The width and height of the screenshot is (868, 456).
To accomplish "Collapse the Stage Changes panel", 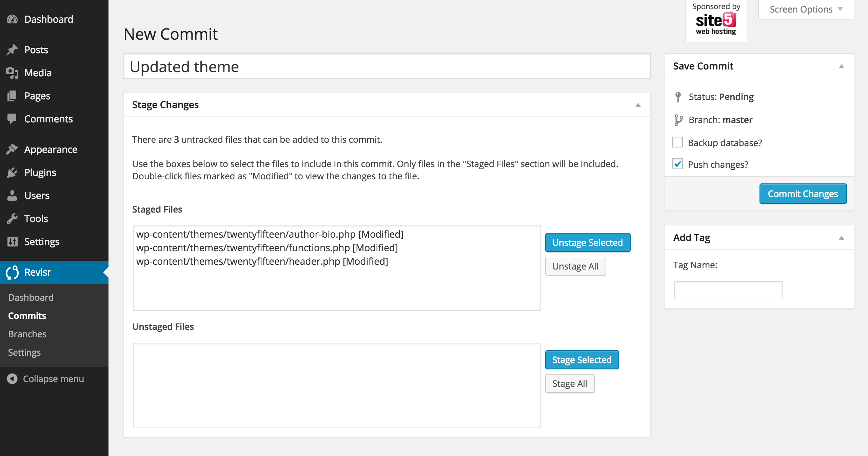I will pos(638,105).
